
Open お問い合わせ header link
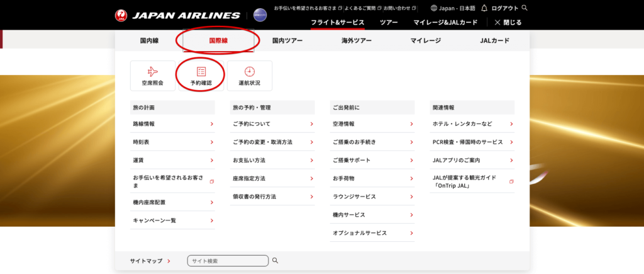(x=400, y=8)
